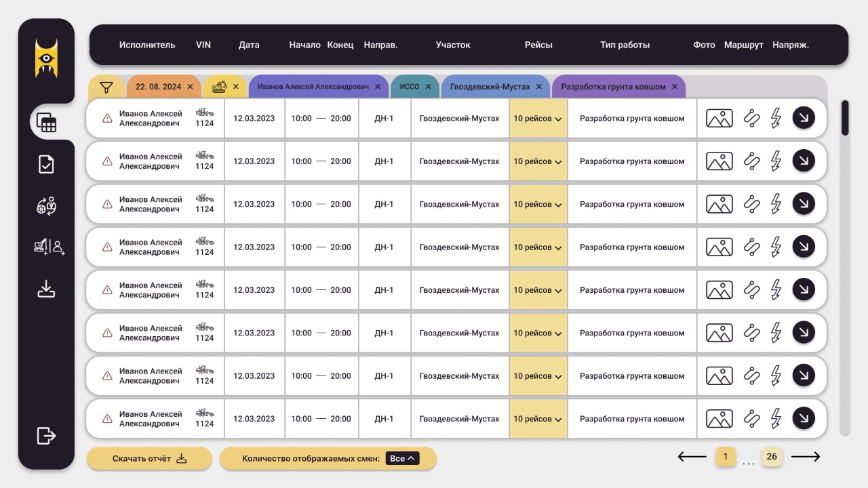Open the download tray sidebar icon
The image size is (868, 488).
(x=46, y=289)
